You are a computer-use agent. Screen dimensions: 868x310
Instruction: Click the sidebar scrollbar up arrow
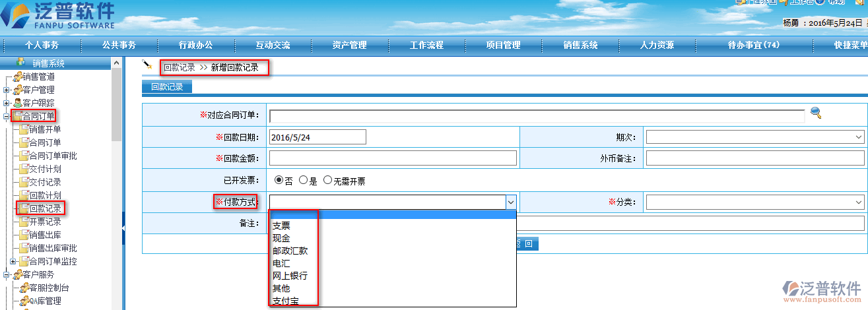pos(116,63)
